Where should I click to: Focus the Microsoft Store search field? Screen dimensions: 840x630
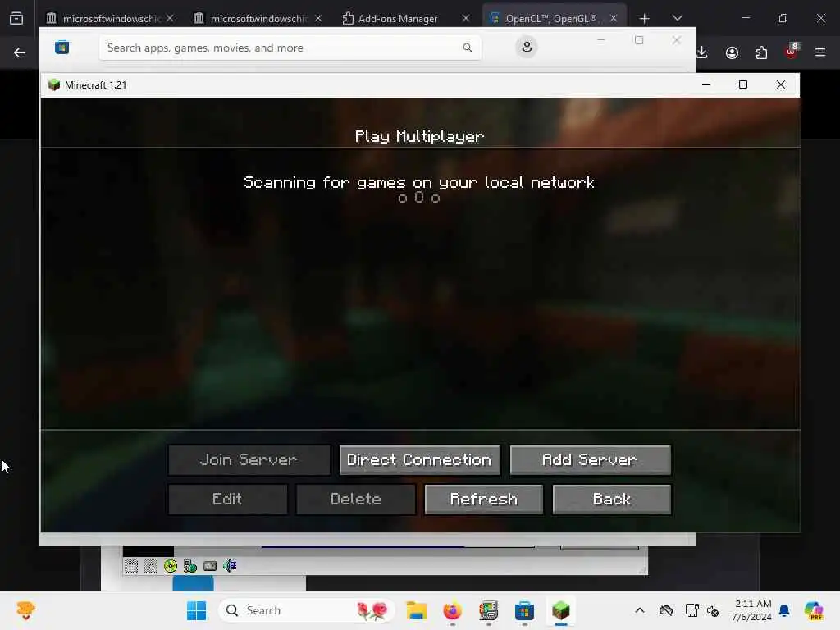tap(290, 48)
